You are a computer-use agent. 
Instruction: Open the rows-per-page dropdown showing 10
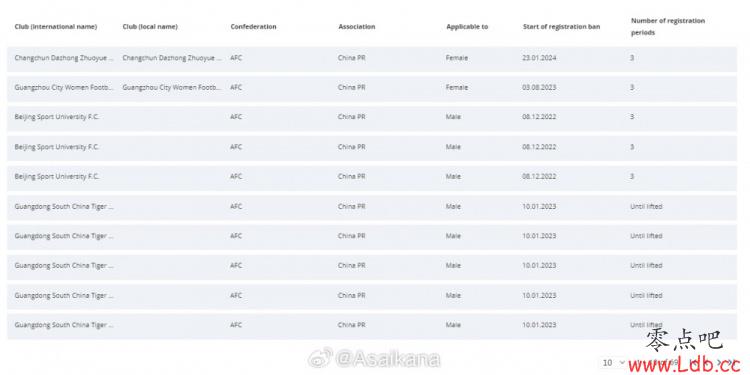tap(612, 363)
